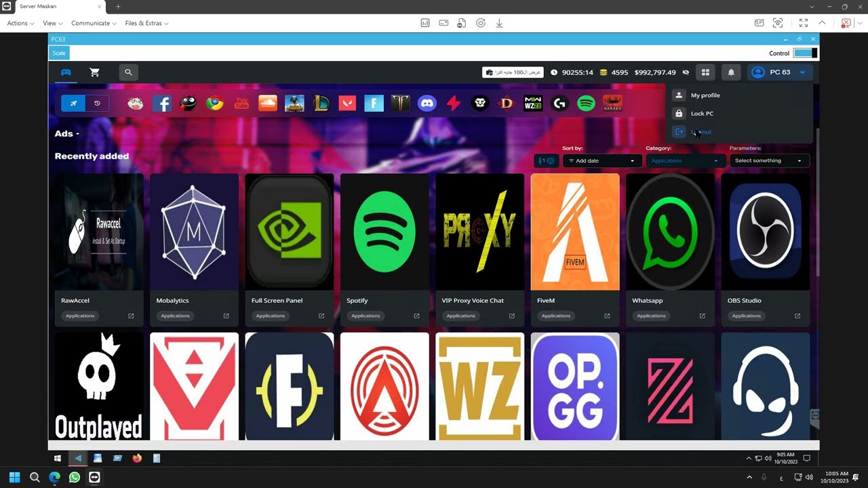Open the apps grid menu button

(x=705, y=72)
